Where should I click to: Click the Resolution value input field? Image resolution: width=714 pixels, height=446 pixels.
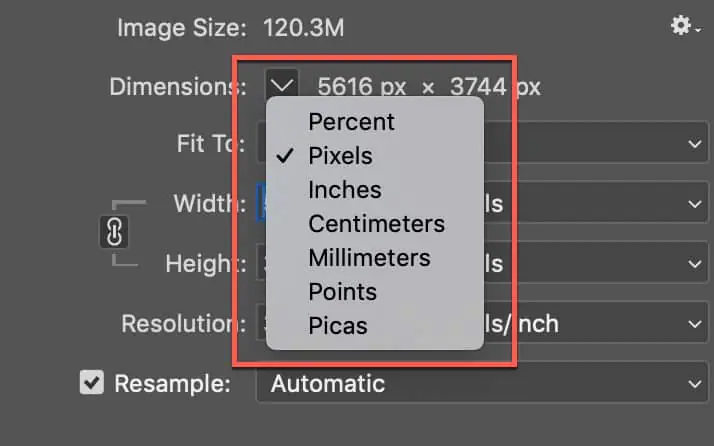(261, 323)
